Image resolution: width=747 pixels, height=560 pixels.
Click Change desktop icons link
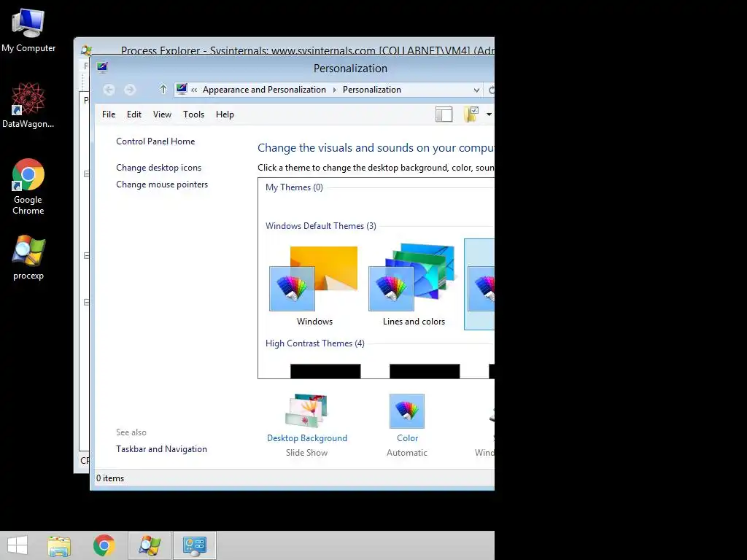[x=158, y=168]
